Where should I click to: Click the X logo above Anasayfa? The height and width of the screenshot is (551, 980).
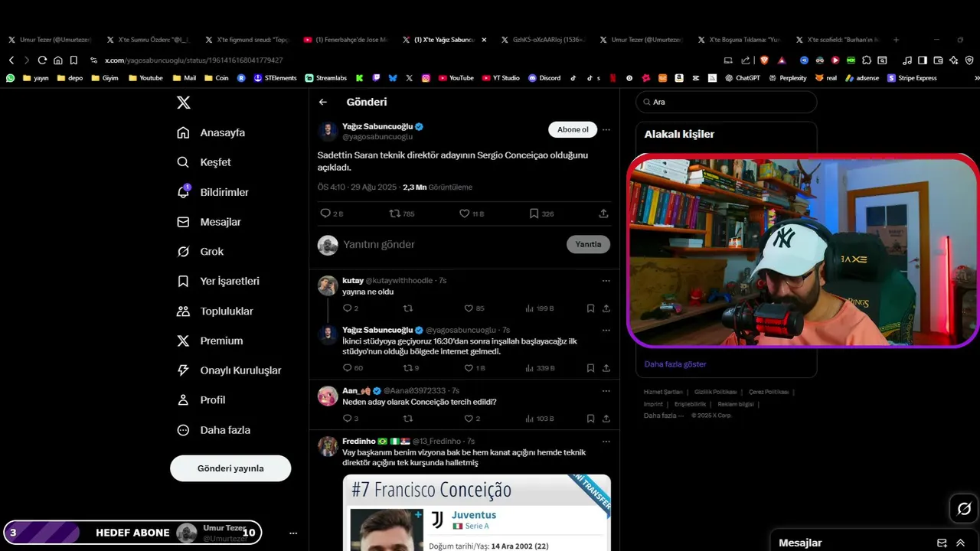(184, 103)
